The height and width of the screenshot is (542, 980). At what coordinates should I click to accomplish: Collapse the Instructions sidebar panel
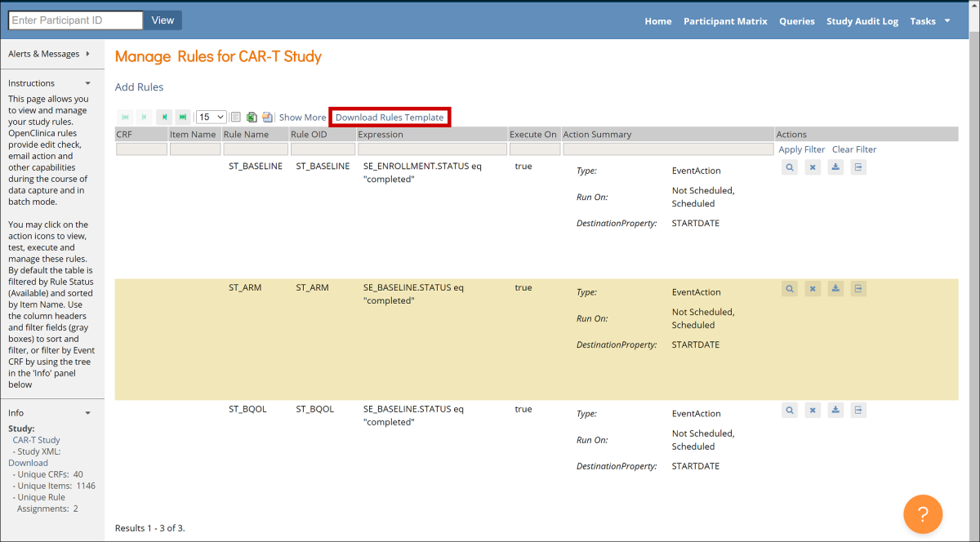pos(88,83)
